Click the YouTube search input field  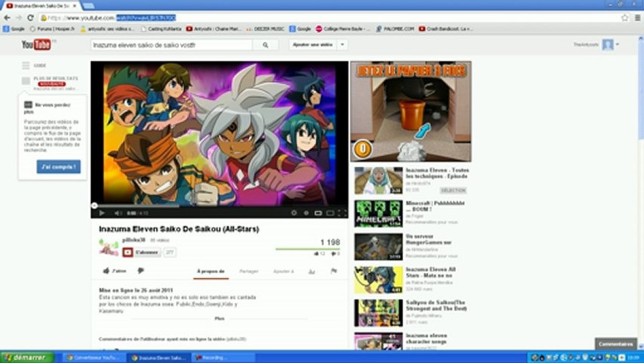click(172, 45)
